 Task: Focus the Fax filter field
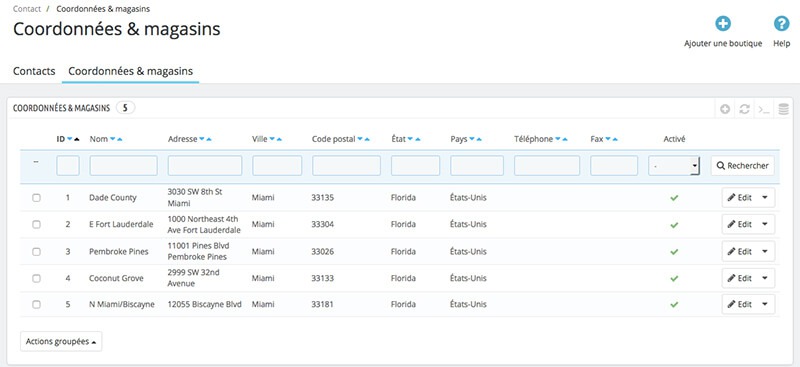[x=614, y=166]
